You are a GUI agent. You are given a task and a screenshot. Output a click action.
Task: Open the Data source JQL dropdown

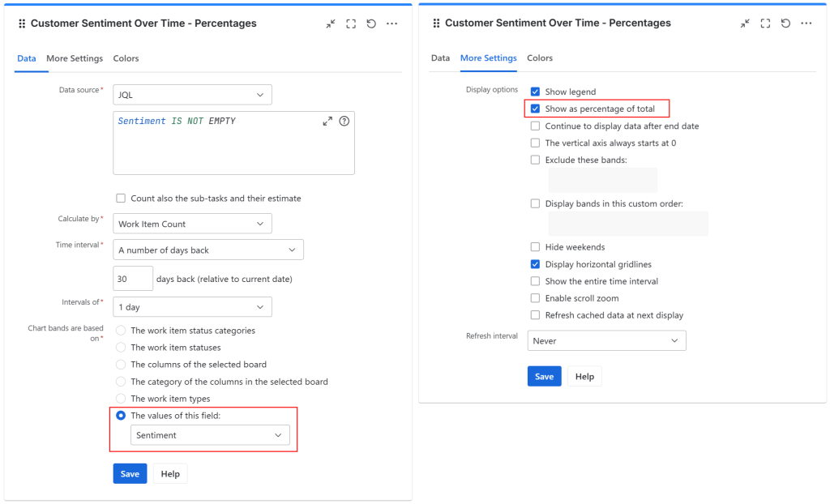(192, 95)
